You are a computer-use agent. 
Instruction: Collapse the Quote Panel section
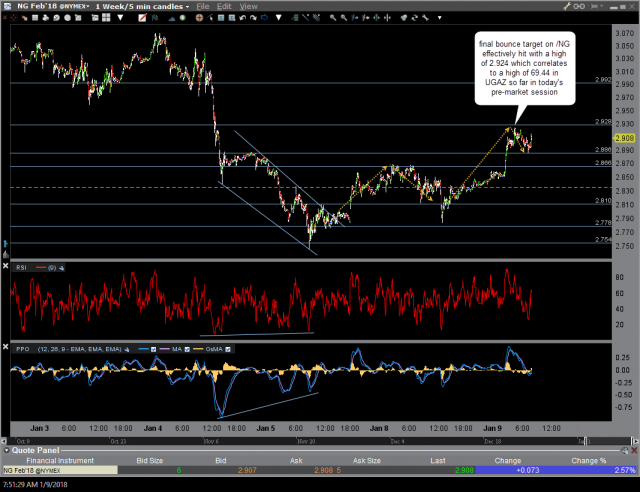point(6,449)
